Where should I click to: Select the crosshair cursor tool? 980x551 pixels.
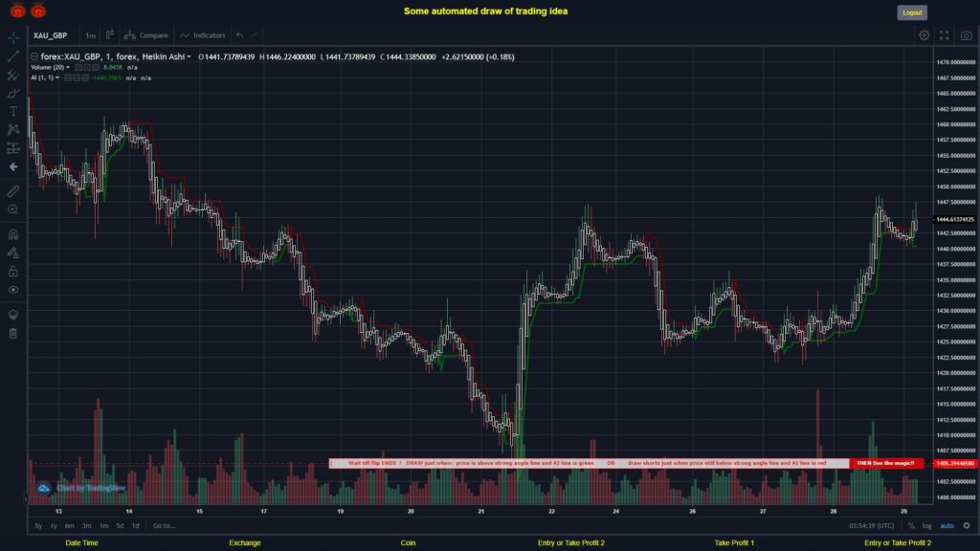click(13, 37)
